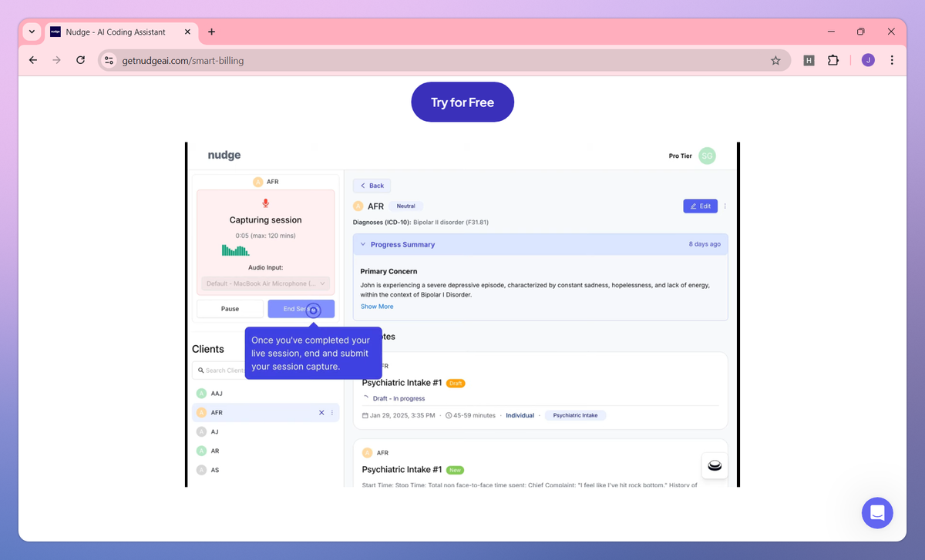The image size is (925, 560).
Task: Open the chat support widget
Action: coord(877,512)
